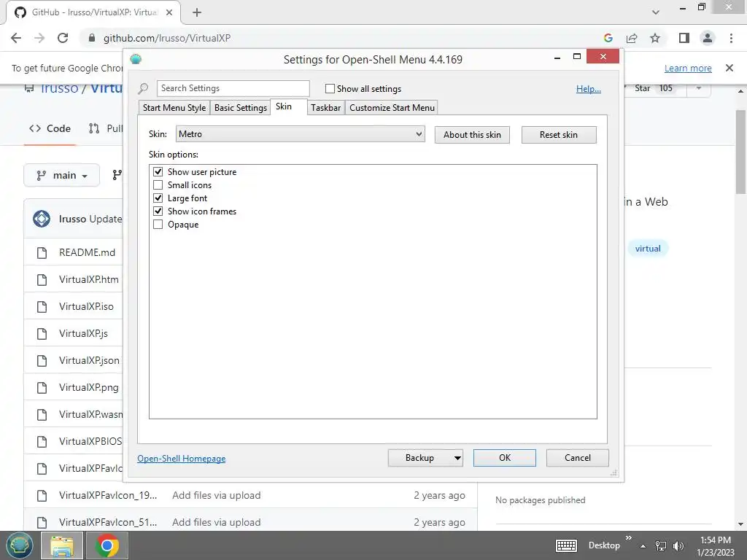This screenshot has width=747, height=560.
Task: Bookmark this tab with star icon
Action: coord(655,38)
